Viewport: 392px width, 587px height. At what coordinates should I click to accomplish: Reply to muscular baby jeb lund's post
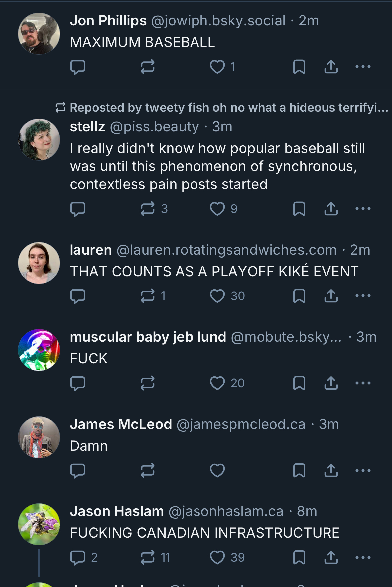tap(78, 383)
